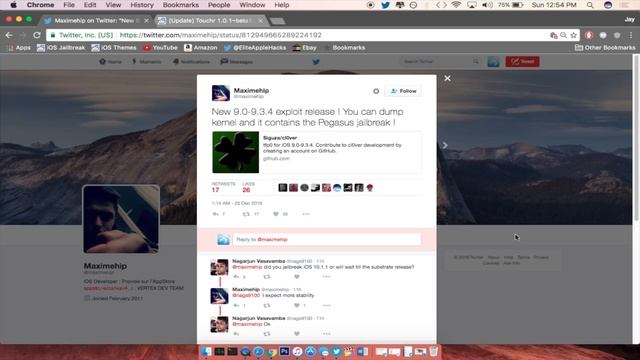
Task: Click the clover thumbnail in the link card
Action: coord(236,152)
